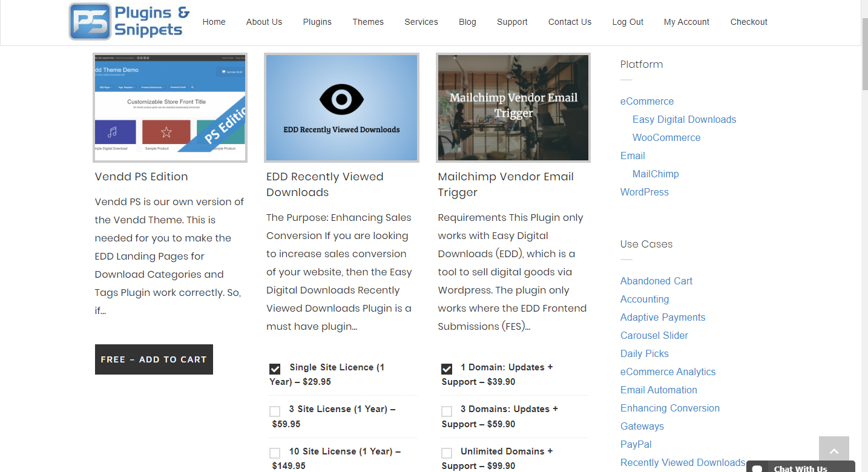Click the Plugins & Snippets PS logo
868x472 pixels.
[x=130, y=22]
